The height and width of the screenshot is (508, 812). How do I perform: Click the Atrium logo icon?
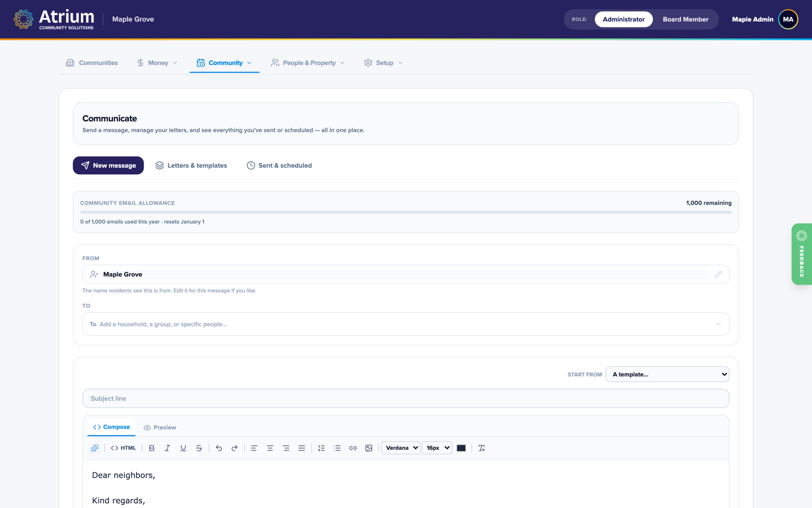(x=23, y=19)
